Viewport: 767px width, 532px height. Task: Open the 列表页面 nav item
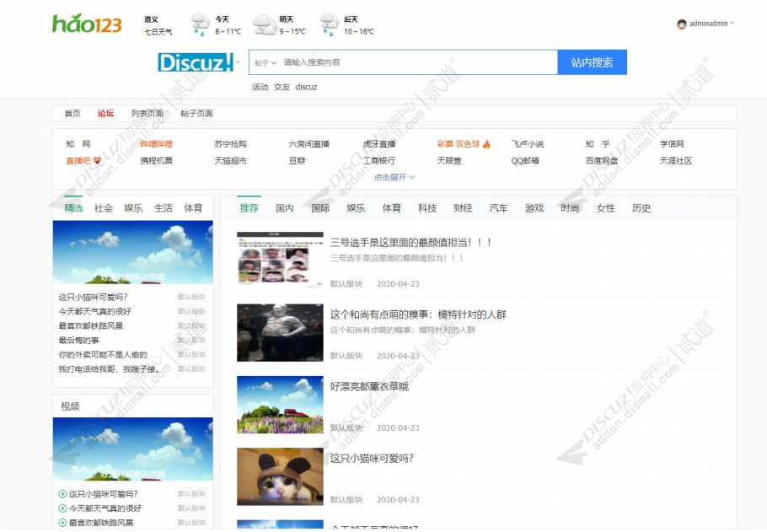point(147,114)
